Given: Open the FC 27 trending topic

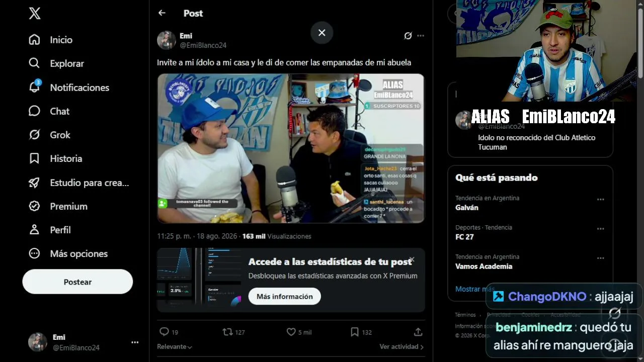Looking at the screenshot, I should 464,237.
